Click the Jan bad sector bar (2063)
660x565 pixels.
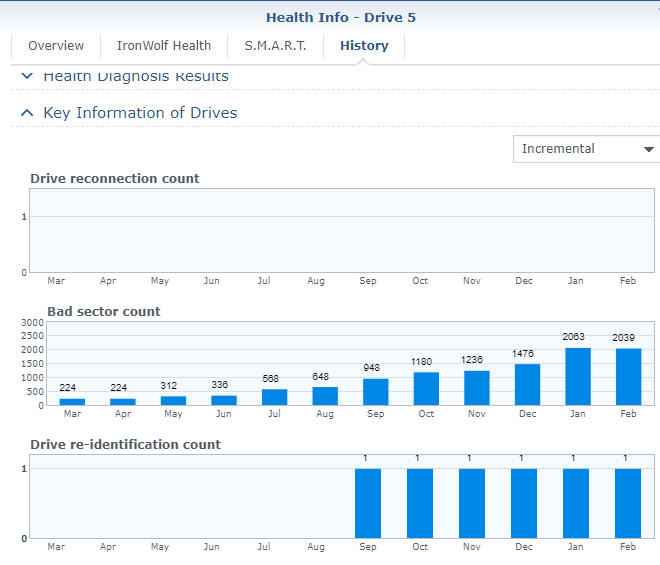tap(578, 376)
